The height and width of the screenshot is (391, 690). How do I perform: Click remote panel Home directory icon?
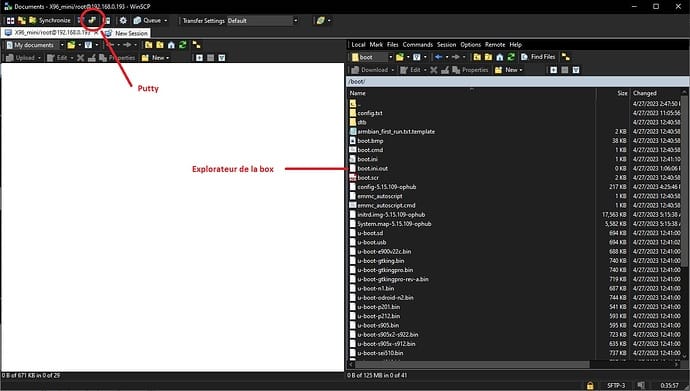tap(499, 57)
